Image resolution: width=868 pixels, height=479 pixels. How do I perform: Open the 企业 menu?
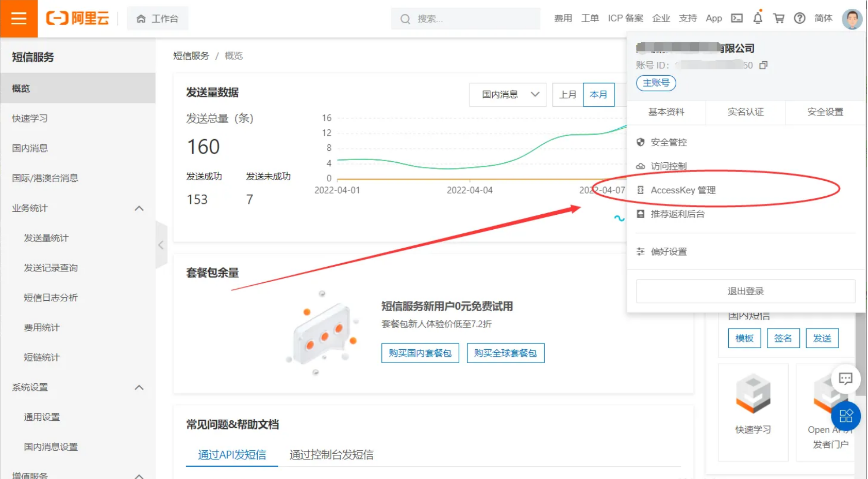[661, 19]
